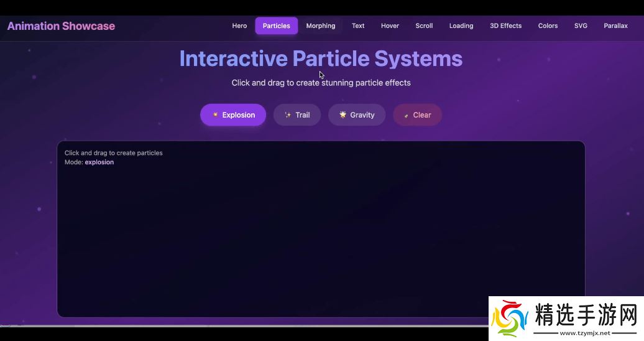The height and width of the screenshot is (341, 644).
Task: Go to the Parallax section
Action: coord(615,26)
